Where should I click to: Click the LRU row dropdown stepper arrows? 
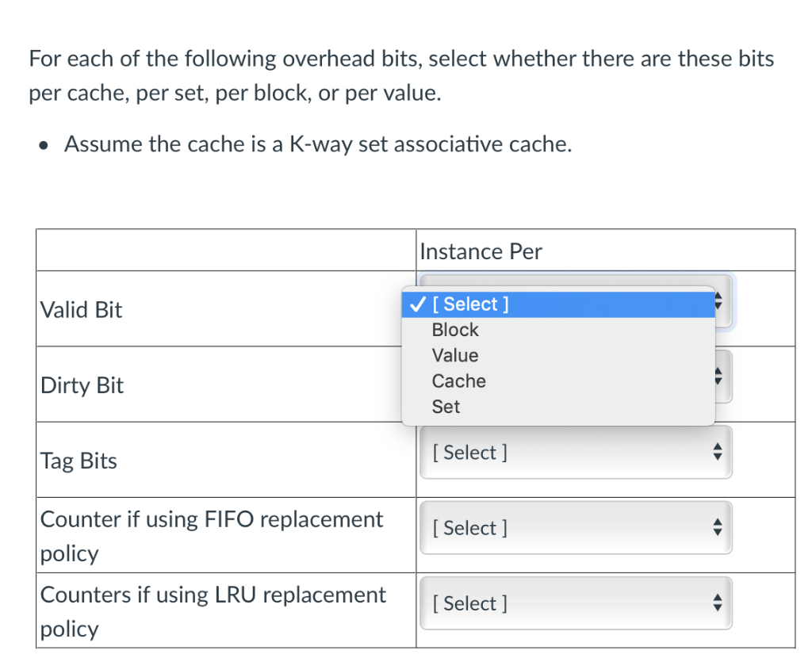718,603
